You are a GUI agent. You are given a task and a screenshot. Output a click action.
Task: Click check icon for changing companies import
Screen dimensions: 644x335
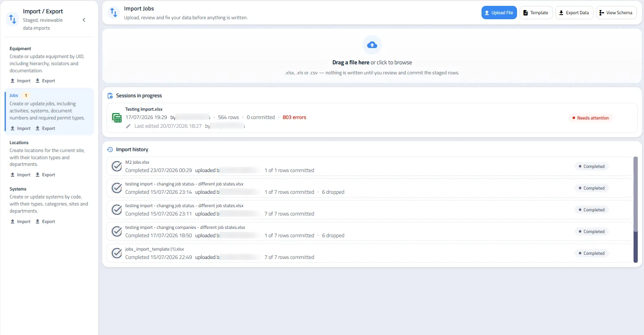(117, 231)
